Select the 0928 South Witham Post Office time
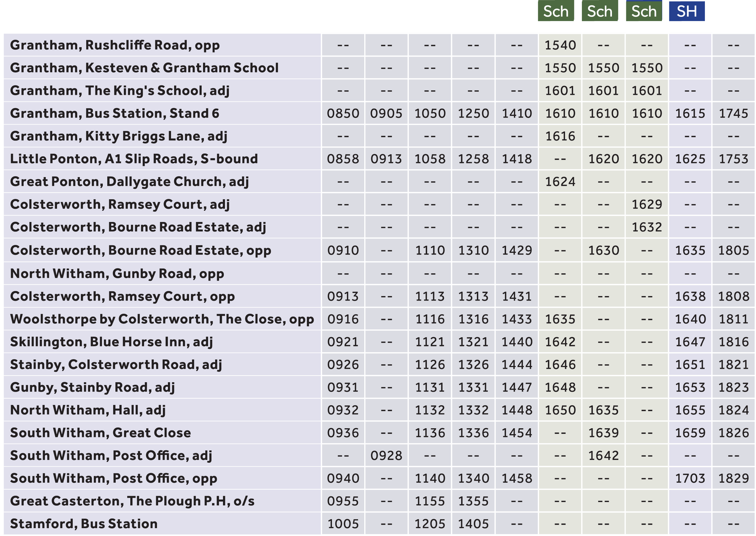756x536 pixels. click(386, 456)
